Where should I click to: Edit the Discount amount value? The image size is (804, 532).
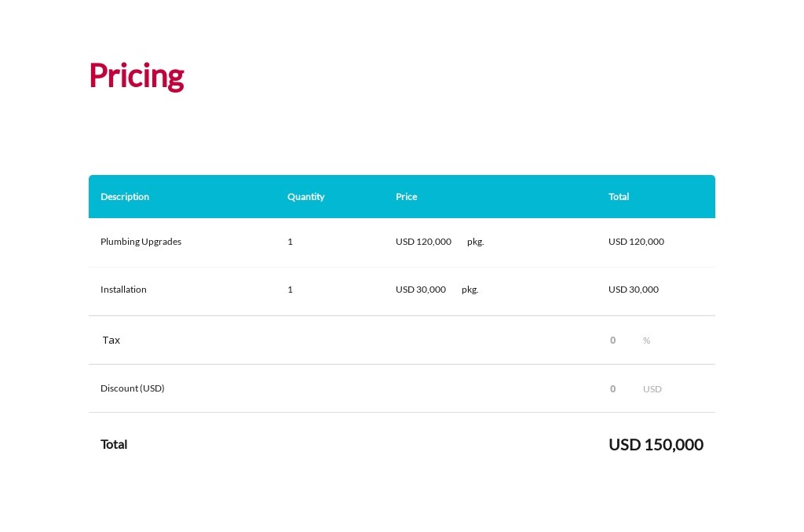(612, 388)
